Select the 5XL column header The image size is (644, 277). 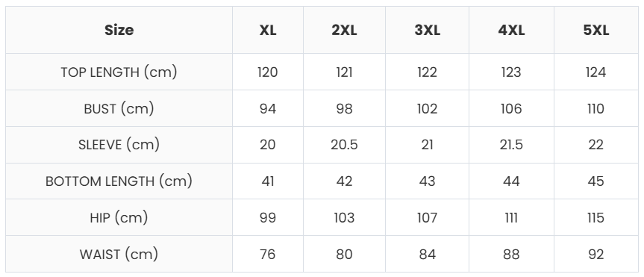tap(596, 30)
